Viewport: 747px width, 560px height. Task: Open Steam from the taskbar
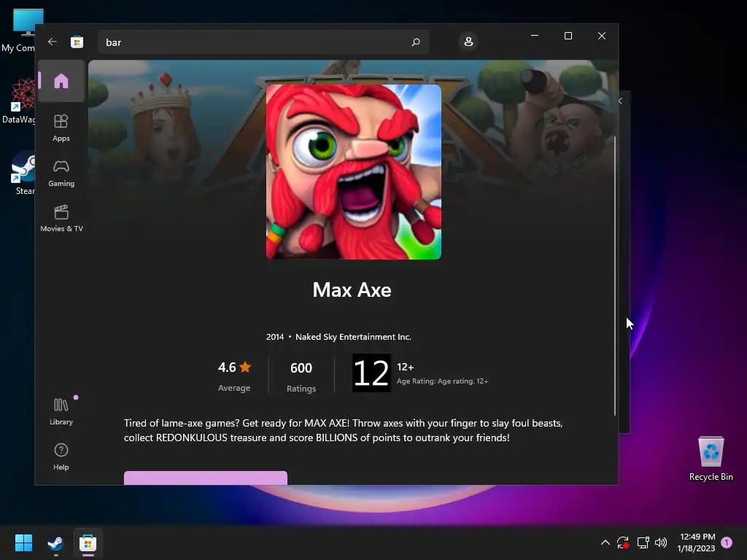[55, 542]
